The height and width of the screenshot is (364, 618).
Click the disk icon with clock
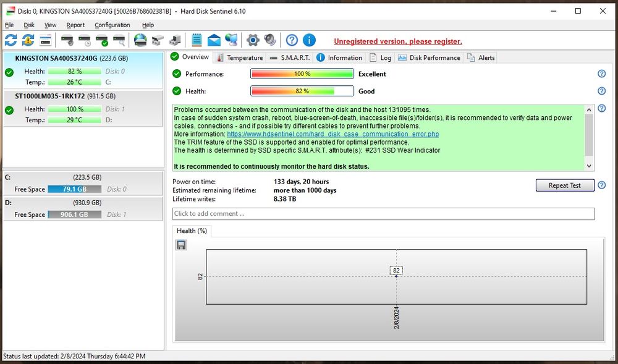coord(85,40)
